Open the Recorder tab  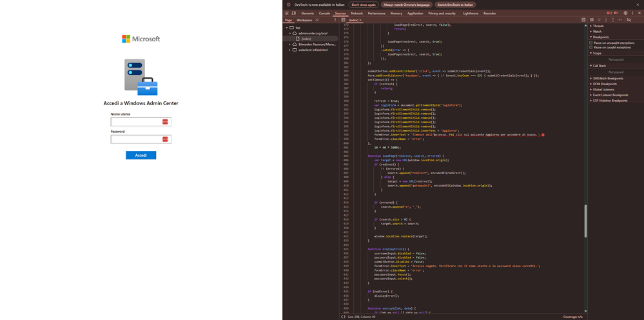(x=489, y=13)
